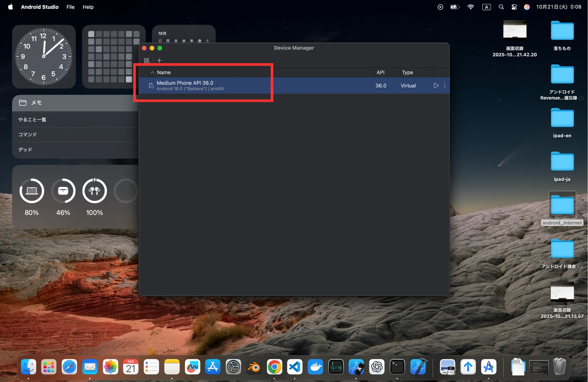Launch the Medium Phone emulator with the play icon
Screen dimensions: 588x382
pyautogui.click(x=436, y=85)
